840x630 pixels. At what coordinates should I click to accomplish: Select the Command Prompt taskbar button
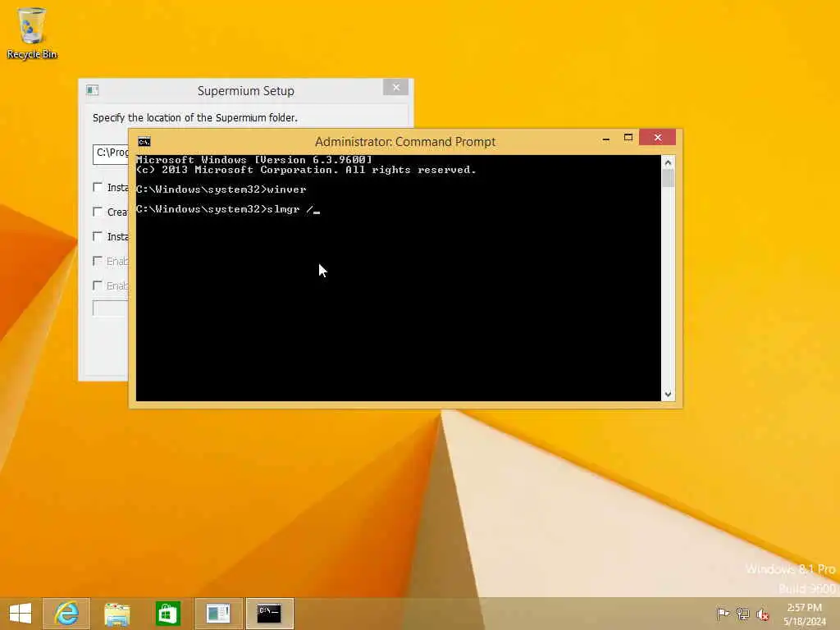[269, 614]
